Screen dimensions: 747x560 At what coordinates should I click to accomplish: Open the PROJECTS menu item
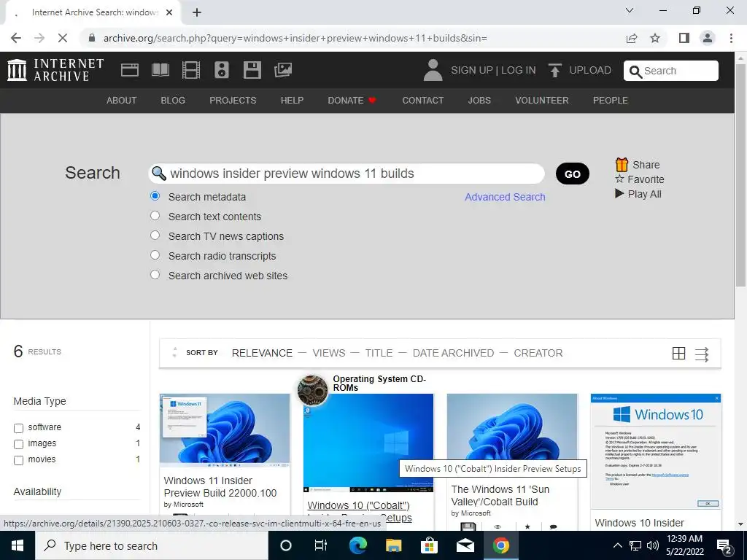[x=233, y=101]
